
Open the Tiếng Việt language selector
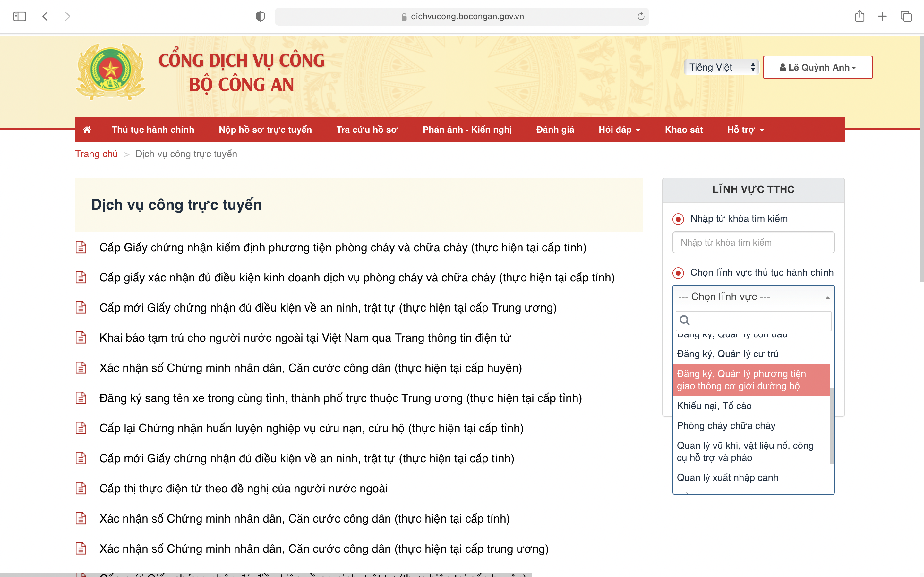tap(721, 68)
